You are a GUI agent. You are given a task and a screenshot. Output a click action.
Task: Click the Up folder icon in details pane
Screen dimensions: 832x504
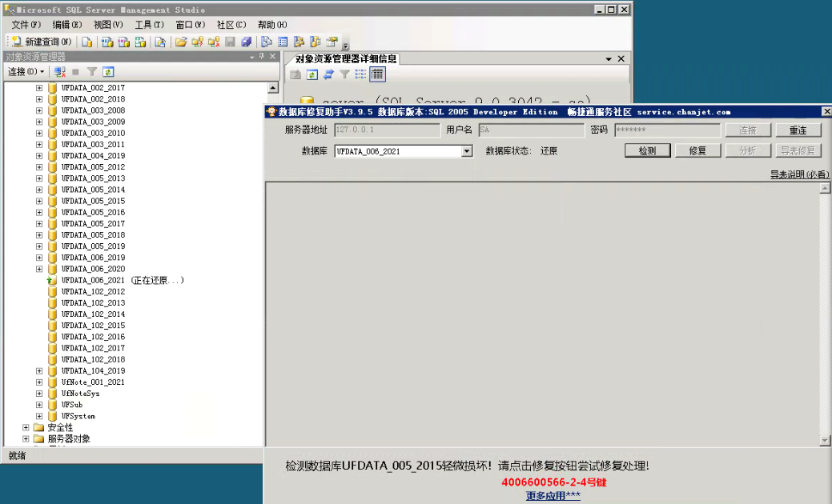pos(295,74)
